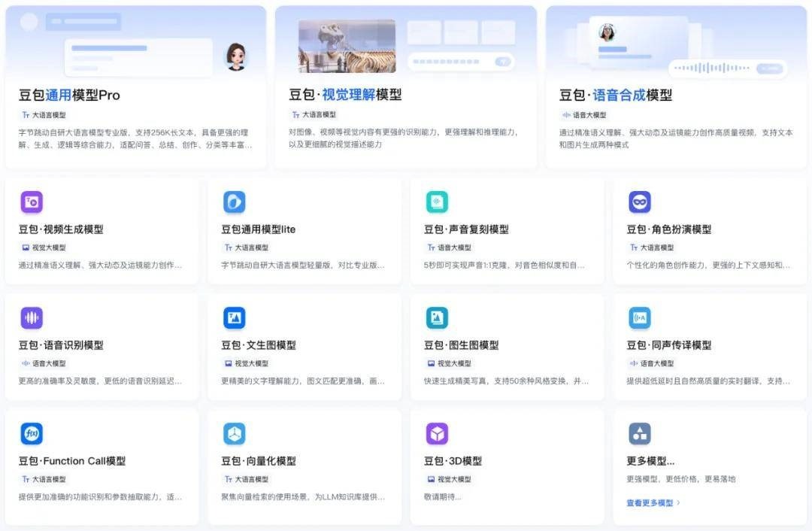Click the 豆包·图生图模型 picture icon
The height and width of the screenshot is (531, 812).
pos(437,318)
